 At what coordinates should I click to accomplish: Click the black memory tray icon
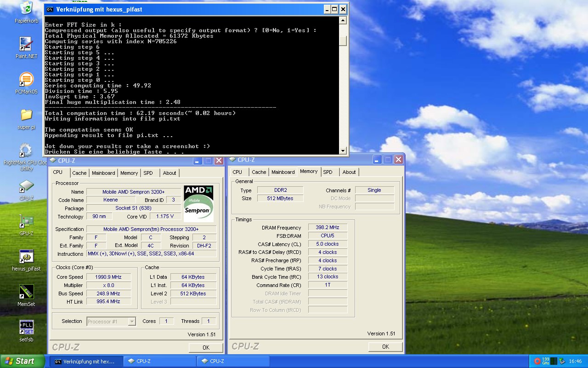click(x=554, y=361)
